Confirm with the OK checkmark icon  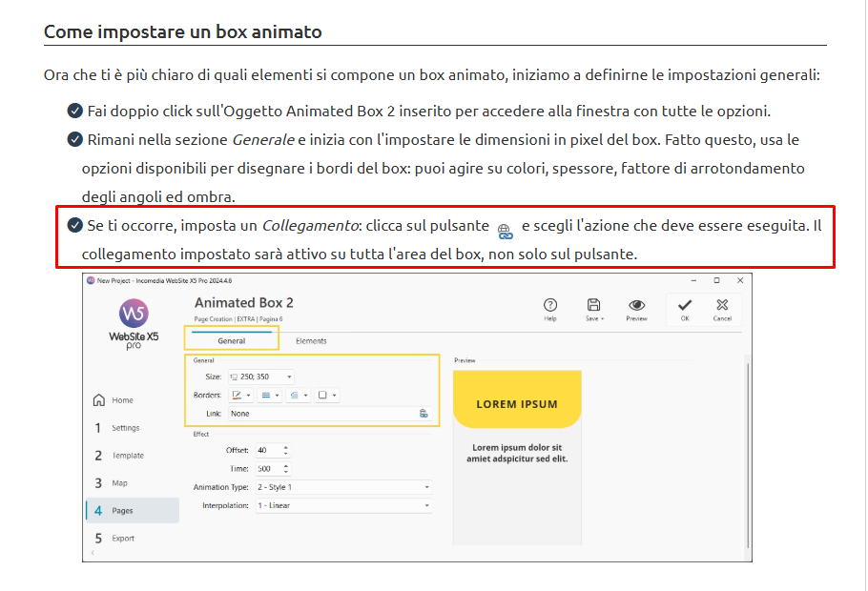685,305
